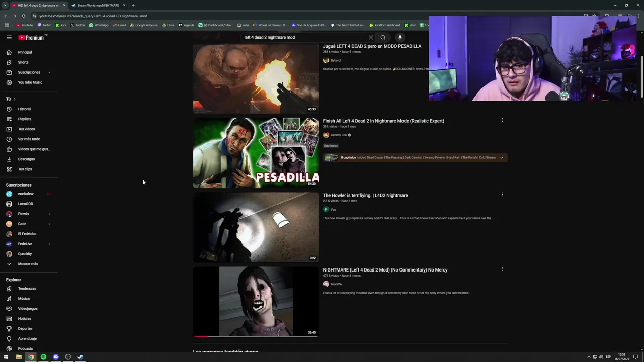644x362 pixels.
Task: Open YouTube Music from sidebar
Action: [29, 82]
